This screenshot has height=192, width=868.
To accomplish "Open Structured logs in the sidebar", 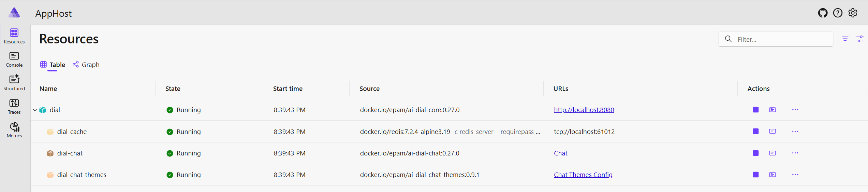I will click(x=14, y=83).
